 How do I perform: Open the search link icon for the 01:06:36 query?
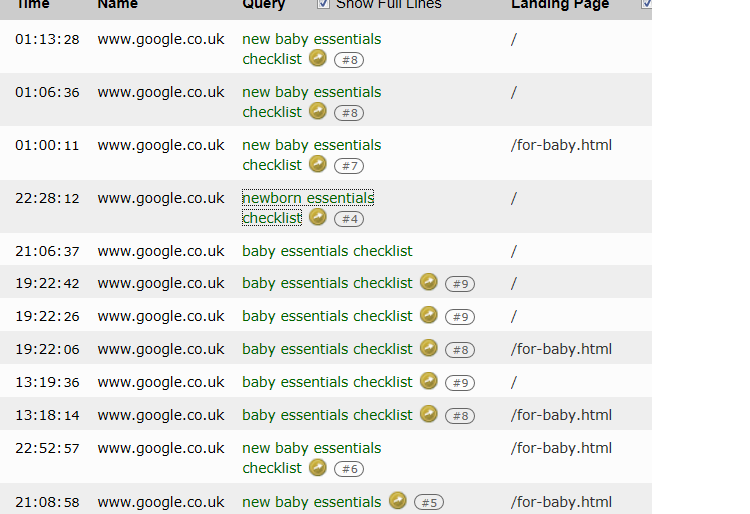(x=318, y=111)
